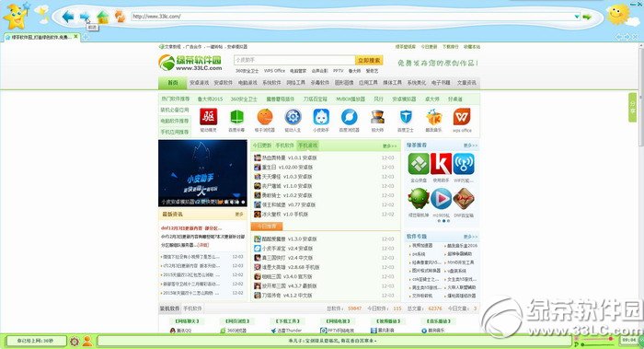This screenshot has height=349, width=644.
Task: Select the 手机软件 tab beside 装机软件
Action: (192, 308)
